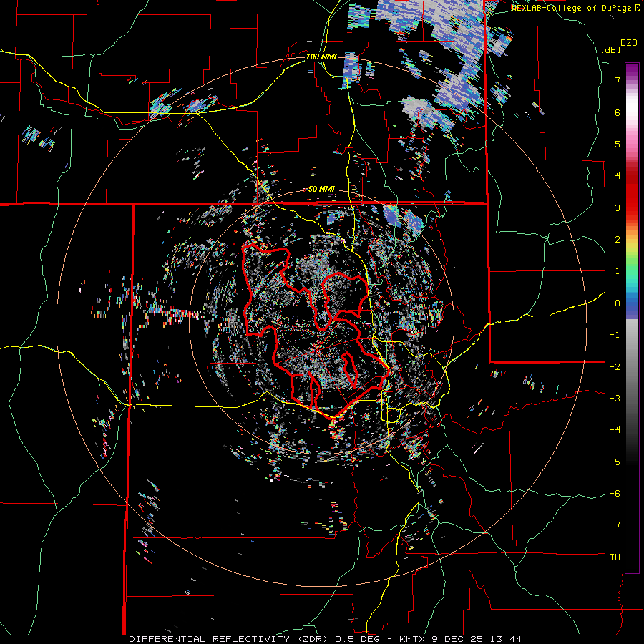Image resolution: width=644 pixels, height=644 pixels.
Task: Click the DZD legend title
Action: 629,43
